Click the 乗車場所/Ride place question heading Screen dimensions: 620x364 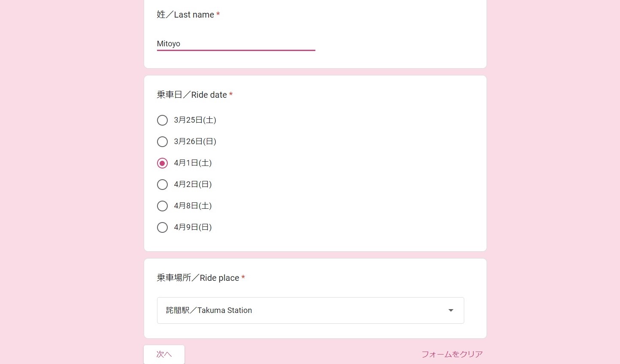click(x=198, y=278)
